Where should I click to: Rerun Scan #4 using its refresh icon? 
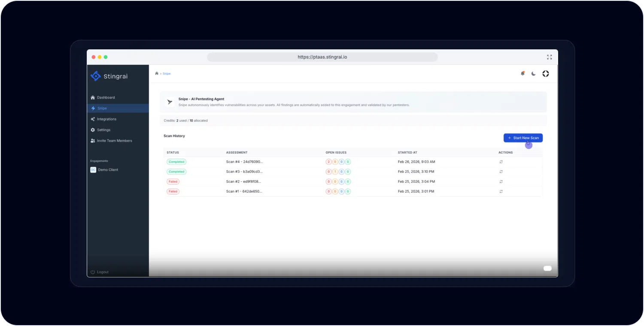(501, 162)
